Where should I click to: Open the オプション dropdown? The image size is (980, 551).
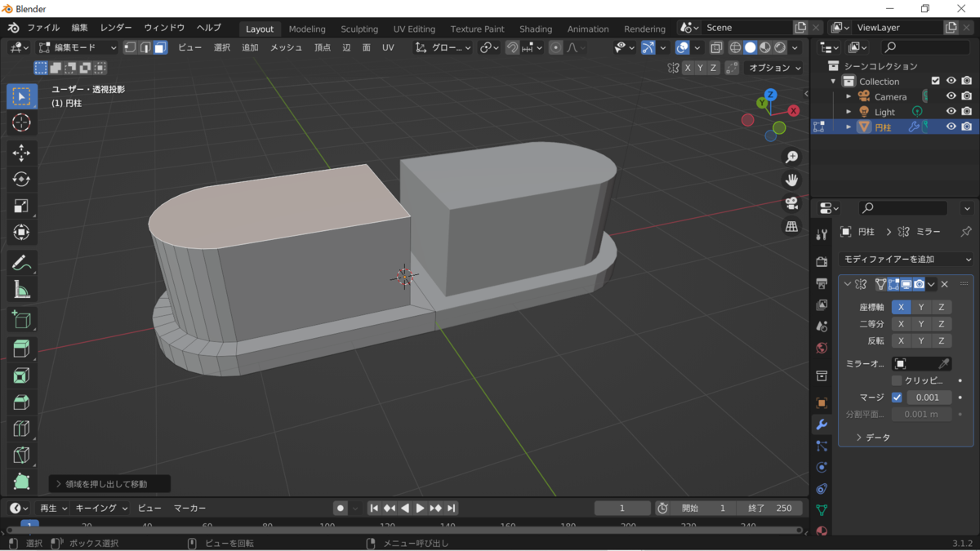tap(775, 68)
